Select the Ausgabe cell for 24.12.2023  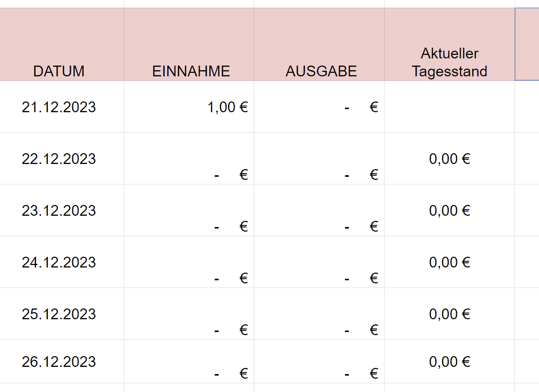(x=320, y=262)
